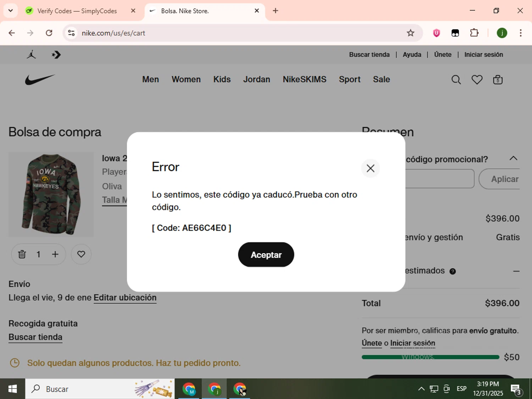This screenshot has height=399, width=532.
Task: Increase quantity with plus icon
Action: pyautogui.click(x=55, y=254)
